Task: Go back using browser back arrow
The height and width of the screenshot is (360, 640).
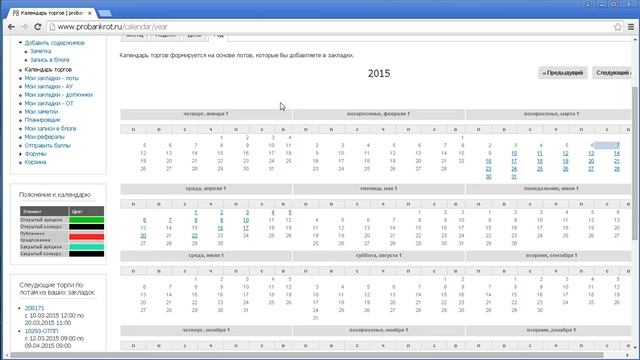Action: [11, 27]
